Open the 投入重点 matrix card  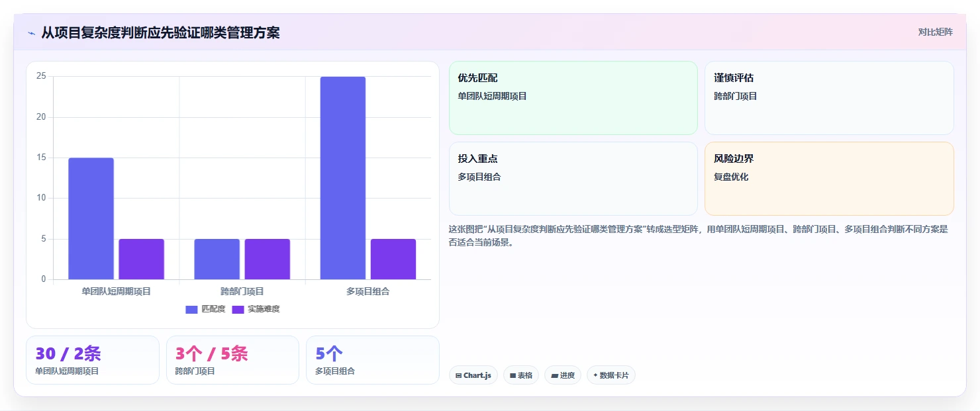tap(573, 179)
